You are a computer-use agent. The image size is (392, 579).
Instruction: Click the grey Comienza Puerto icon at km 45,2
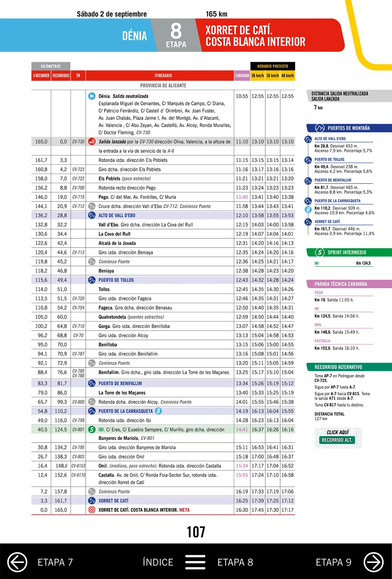(x=92, y=262)
